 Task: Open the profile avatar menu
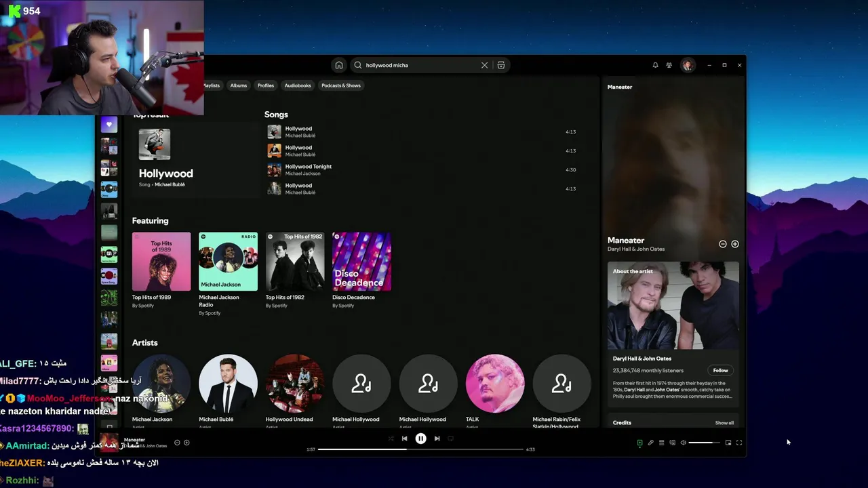click(x=688, y=65)
